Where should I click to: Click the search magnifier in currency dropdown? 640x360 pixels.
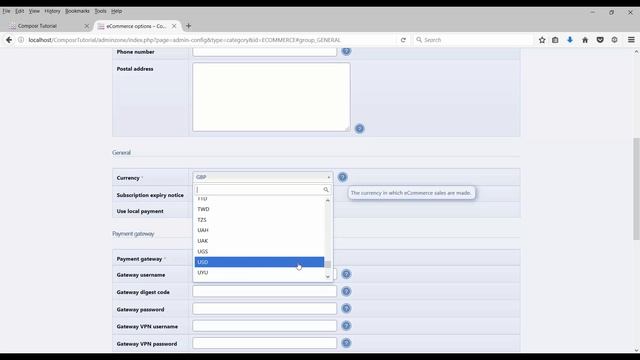[x=326, y=190]
